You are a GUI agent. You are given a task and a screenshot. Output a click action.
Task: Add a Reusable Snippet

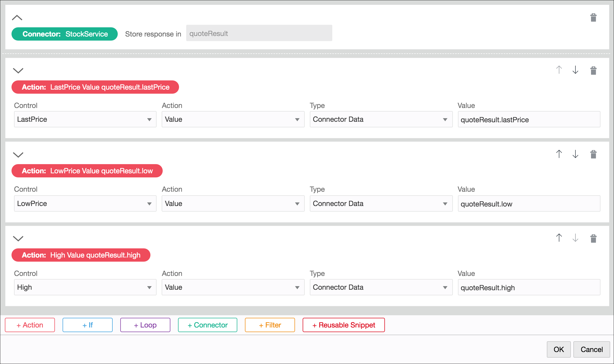tap(344, 325)
